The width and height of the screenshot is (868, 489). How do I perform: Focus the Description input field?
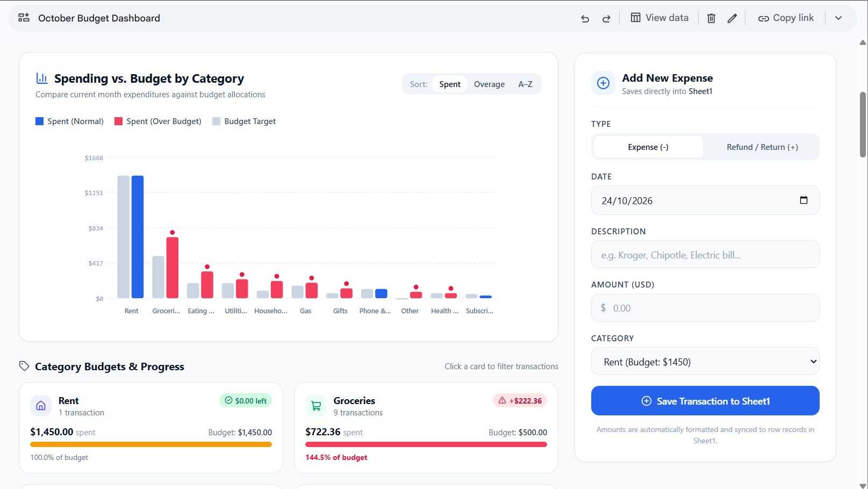tap(705, 254)
